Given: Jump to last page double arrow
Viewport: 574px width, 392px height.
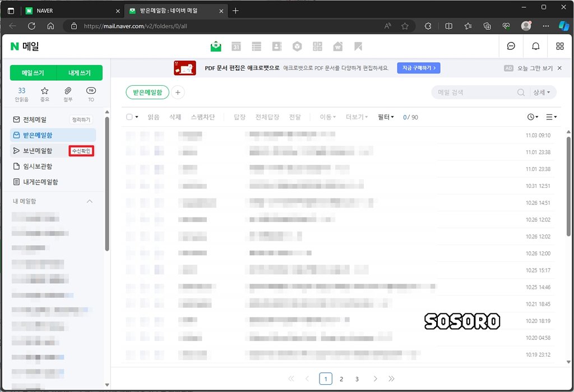Looking at the screenshot, I should (391, 379).
